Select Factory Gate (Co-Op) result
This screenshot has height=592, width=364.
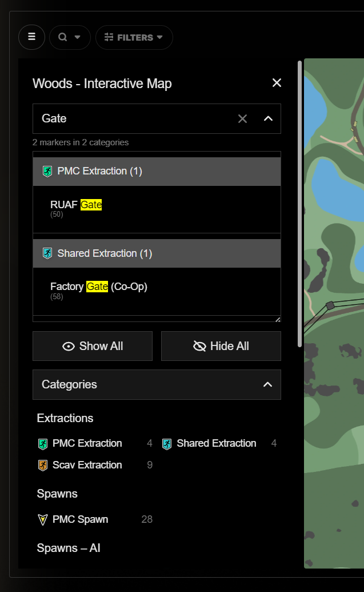(x=157, y=291)
